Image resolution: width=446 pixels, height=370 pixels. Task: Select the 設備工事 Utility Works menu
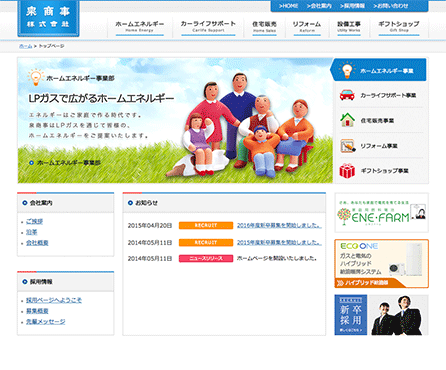[x=349, y=27]
